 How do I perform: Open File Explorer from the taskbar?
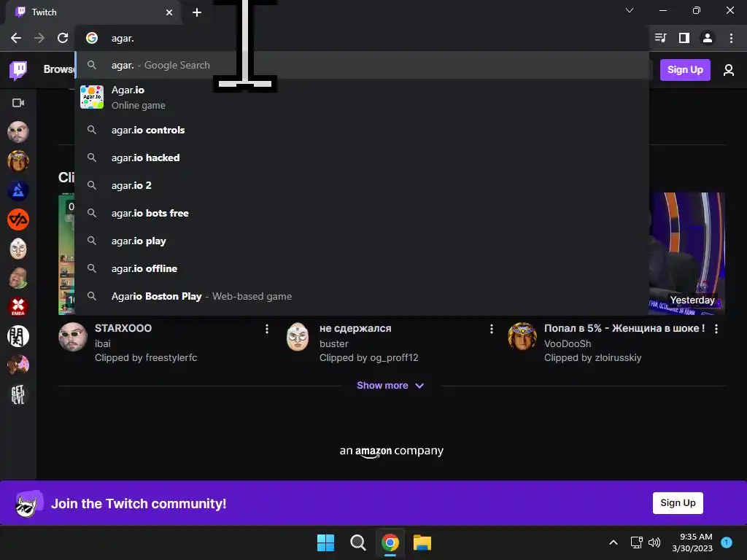pos(422,542)
